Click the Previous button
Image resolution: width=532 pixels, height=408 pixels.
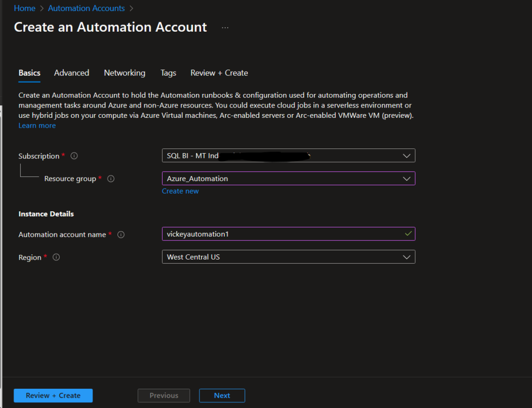164,396
